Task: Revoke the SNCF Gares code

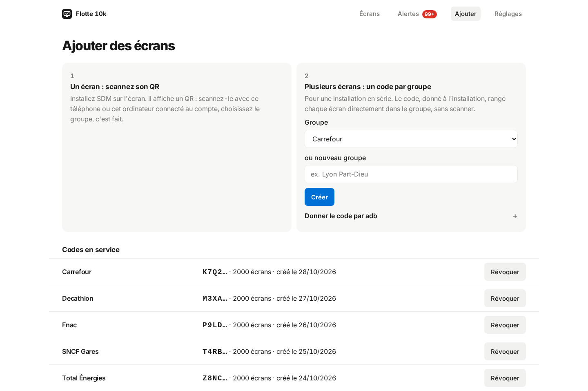Action: click(505, 351)
